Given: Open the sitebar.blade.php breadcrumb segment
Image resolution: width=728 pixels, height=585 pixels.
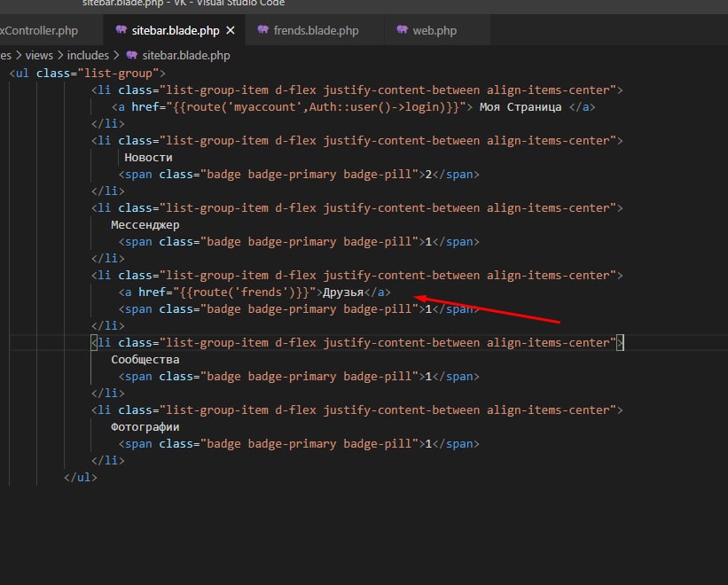Looking at the screenshot, I should (x=185, y=55).
